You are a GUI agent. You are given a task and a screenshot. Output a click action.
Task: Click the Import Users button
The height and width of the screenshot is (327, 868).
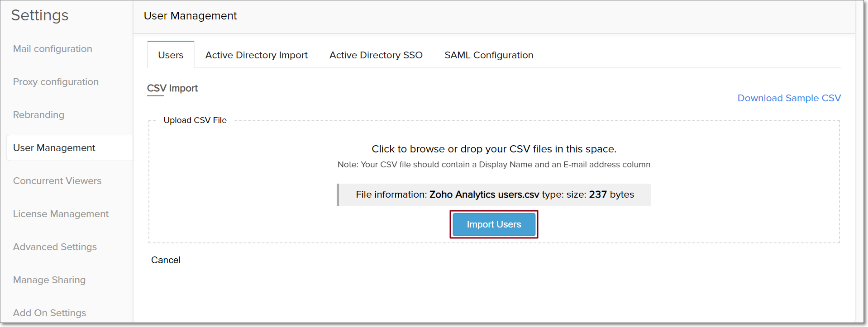click(x=494, y=224)
